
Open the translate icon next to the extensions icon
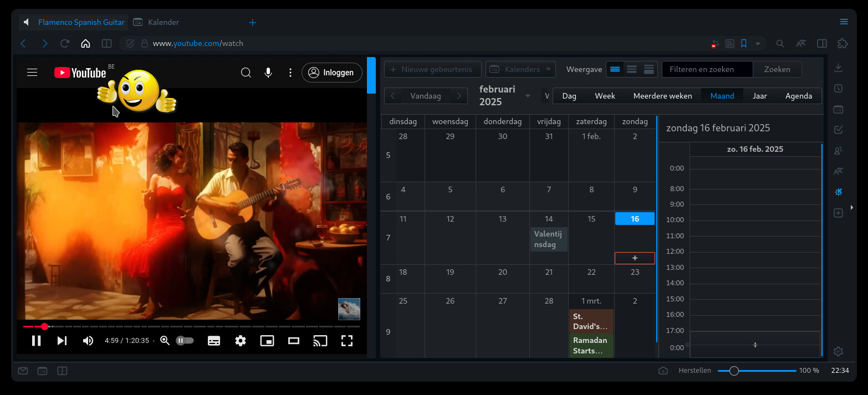pyautogui.click(x=801, y=43)
